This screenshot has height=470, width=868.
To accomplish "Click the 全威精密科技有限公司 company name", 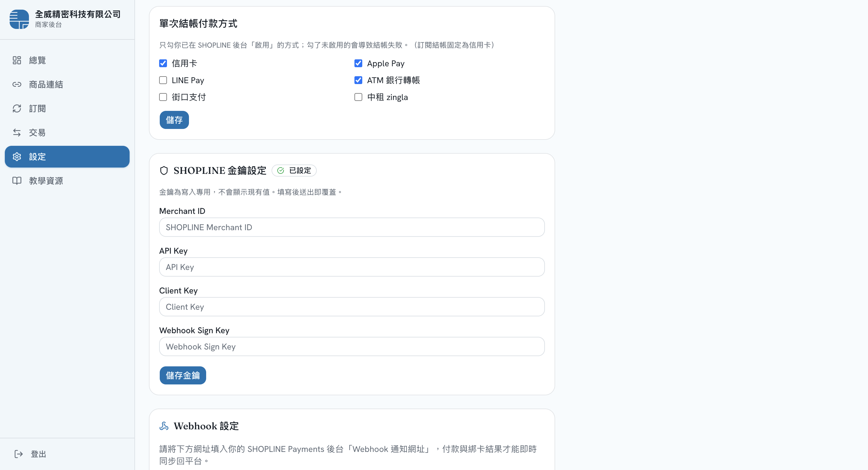I will pos(78,14).
